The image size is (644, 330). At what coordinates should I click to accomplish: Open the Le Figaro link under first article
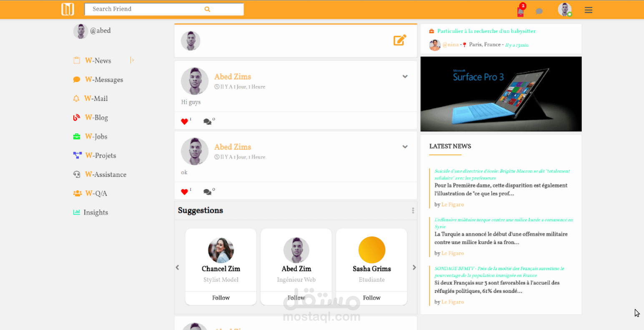point(453,204)
